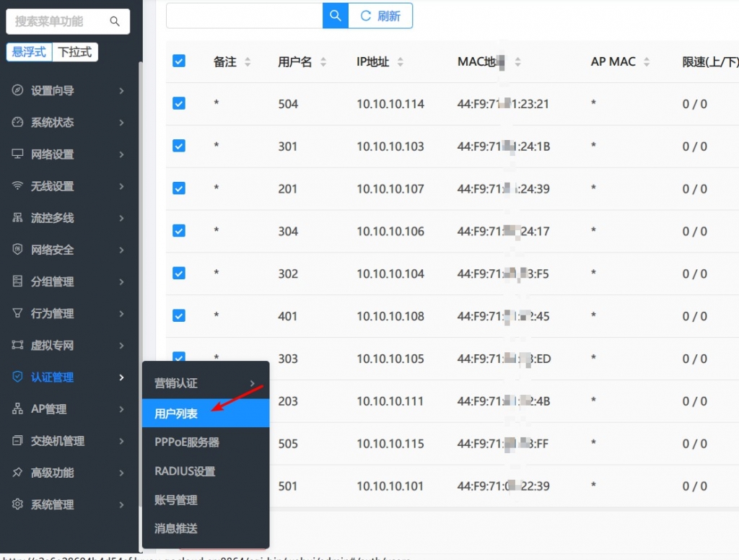This screenshot has width=739, height=560.
Task: Switch menu style to 下拉式
Action: coord(75,52)
